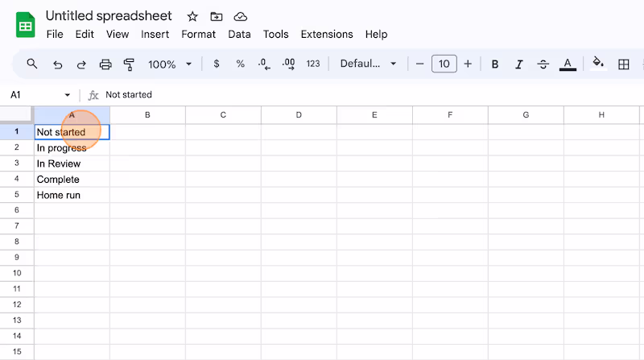
Task: Select column F header
Action: [x=450, y=115]
